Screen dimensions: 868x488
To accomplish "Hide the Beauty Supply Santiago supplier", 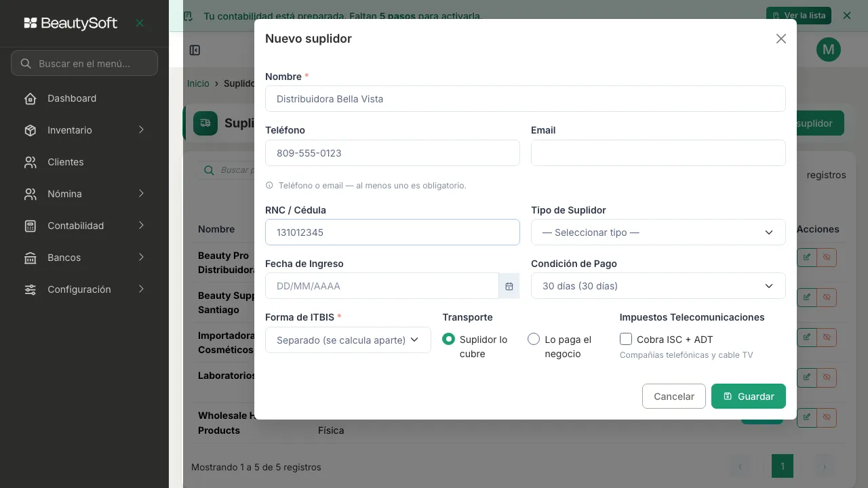I will pos(827,297).
